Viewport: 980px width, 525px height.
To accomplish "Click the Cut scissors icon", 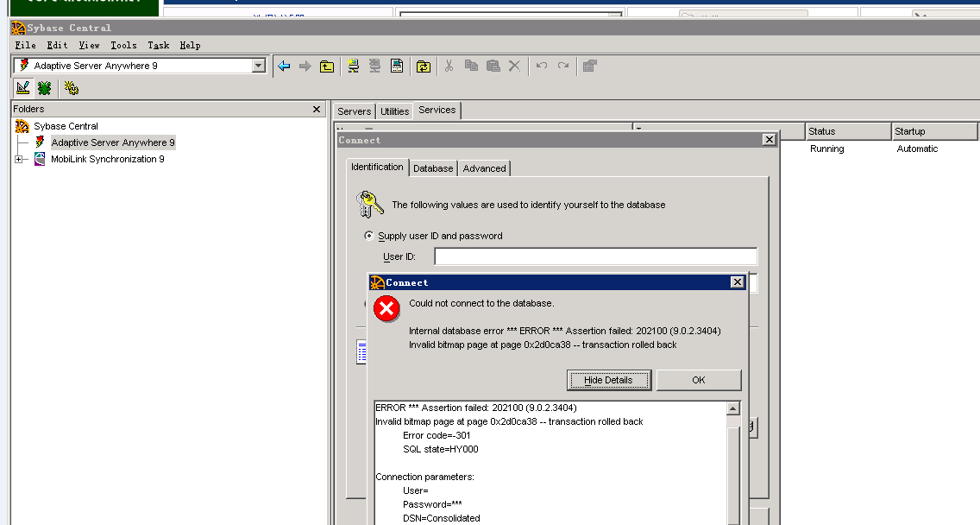I will 449,66.
